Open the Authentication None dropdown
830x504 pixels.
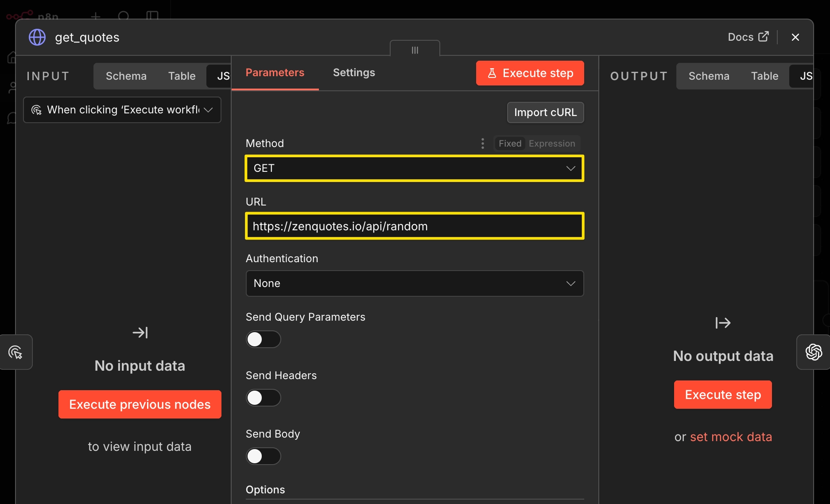pyautogui.click(x=415, y=283)
